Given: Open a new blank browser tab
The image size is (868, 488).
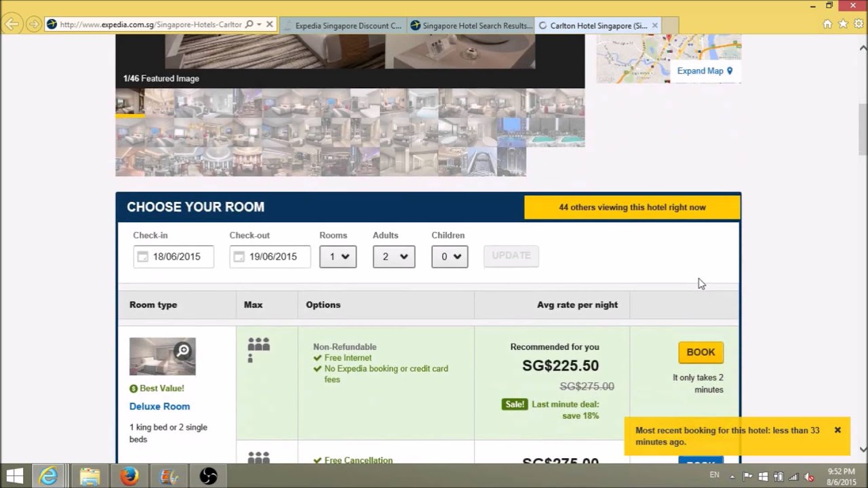Looking at the screenshot, I should (670, 26).
